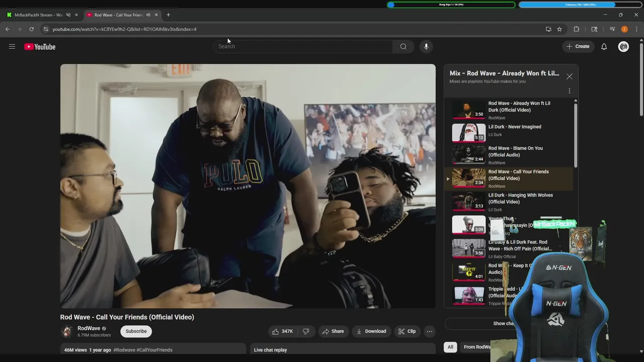Click the Mix - Rod Wave playlist title

504,73
